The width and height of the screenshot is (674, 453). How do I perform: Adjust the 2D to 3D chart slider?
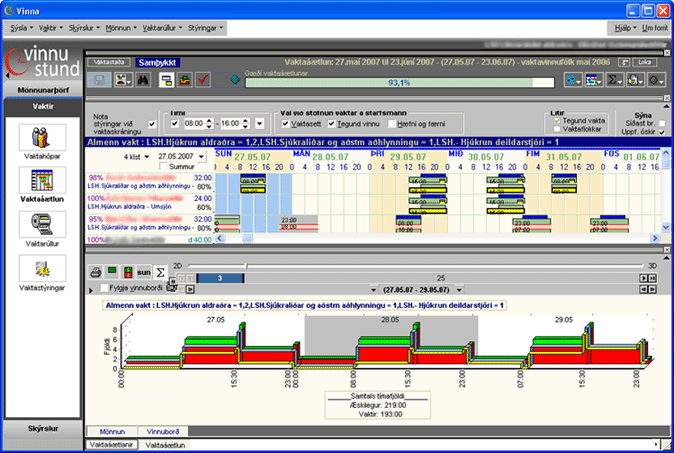pos(246,266)
